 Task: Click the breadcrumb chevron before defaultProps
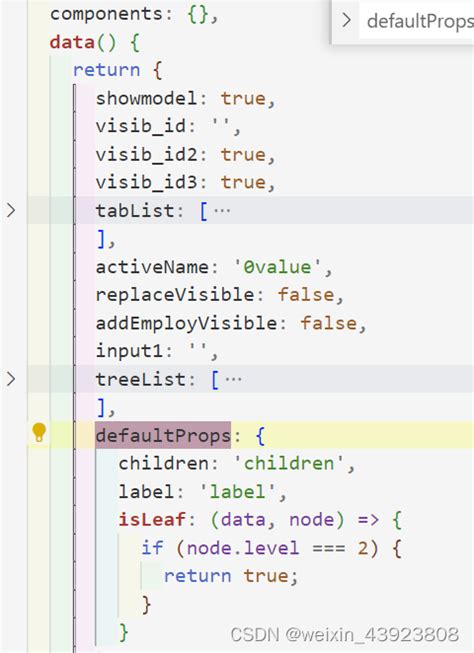tap(346, 20)
